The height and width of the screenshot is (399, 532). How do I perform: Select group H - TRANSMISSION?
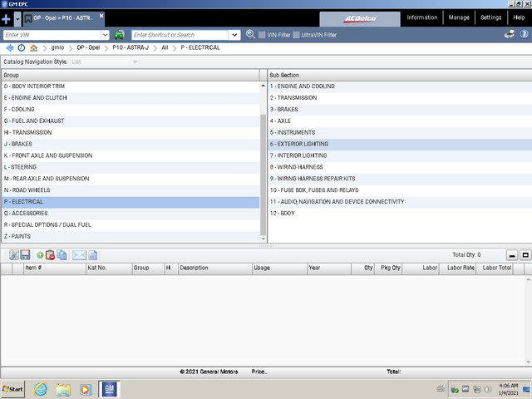tap(131, 132)
